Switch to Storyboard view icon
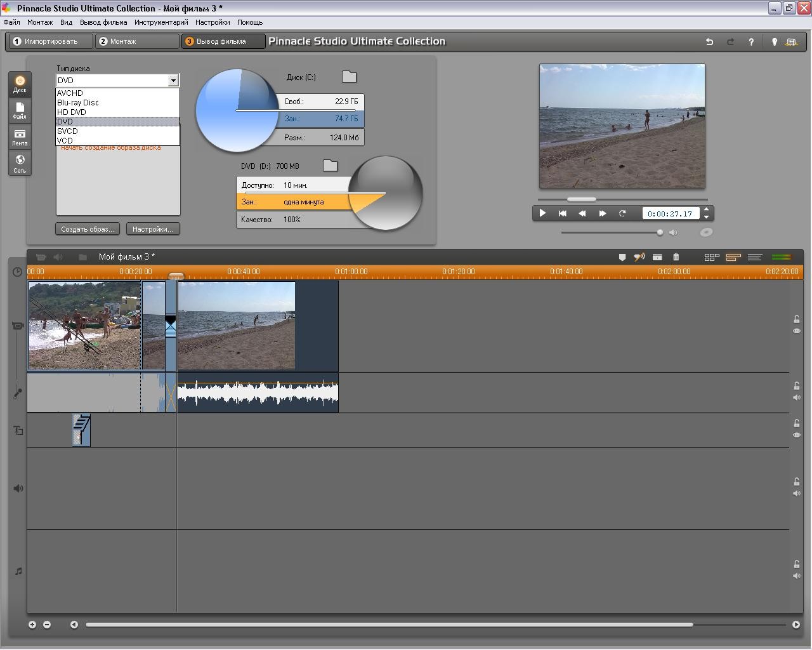Image resolution: width=812 pixels, height=650 pixels. pyautogui.click(x=712, y=257)
